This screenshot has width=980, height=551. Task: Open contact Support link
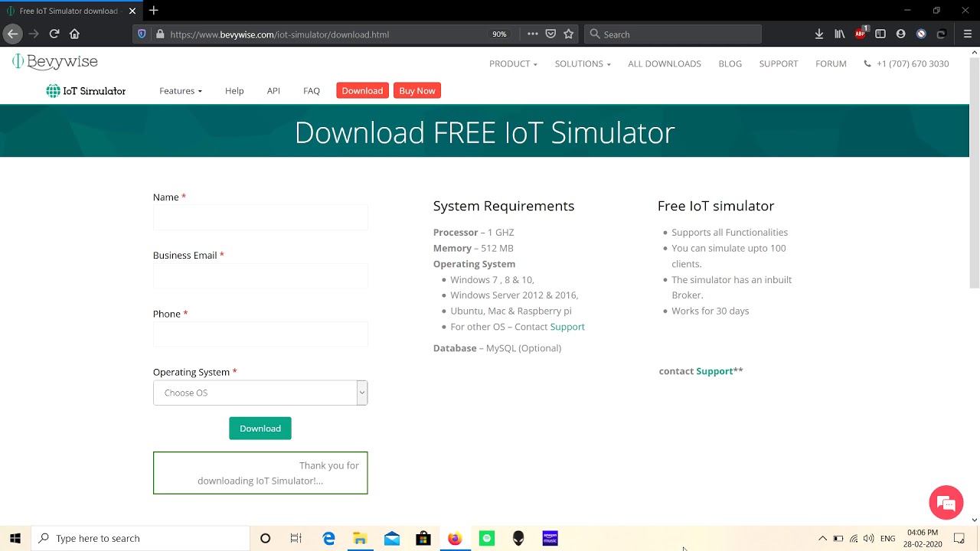click(x=714, y=371)
